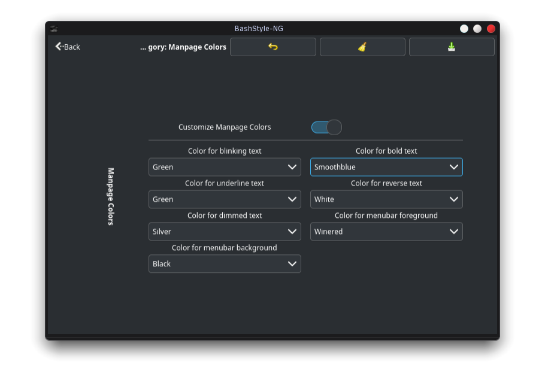Open the underline text color dropdown

pyautogui.click(x=225, y=199)
